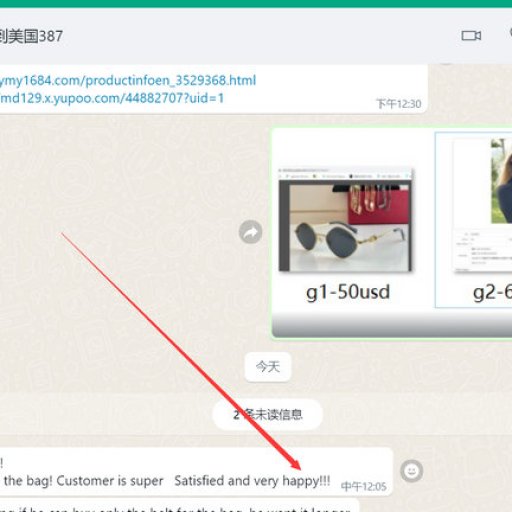
Task: Start a video call with 到美国387
Action: (471, 36)
